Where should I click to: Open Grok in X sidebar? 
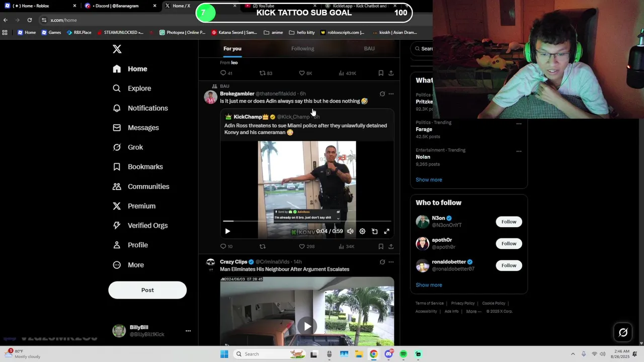[x=128, y=147]
